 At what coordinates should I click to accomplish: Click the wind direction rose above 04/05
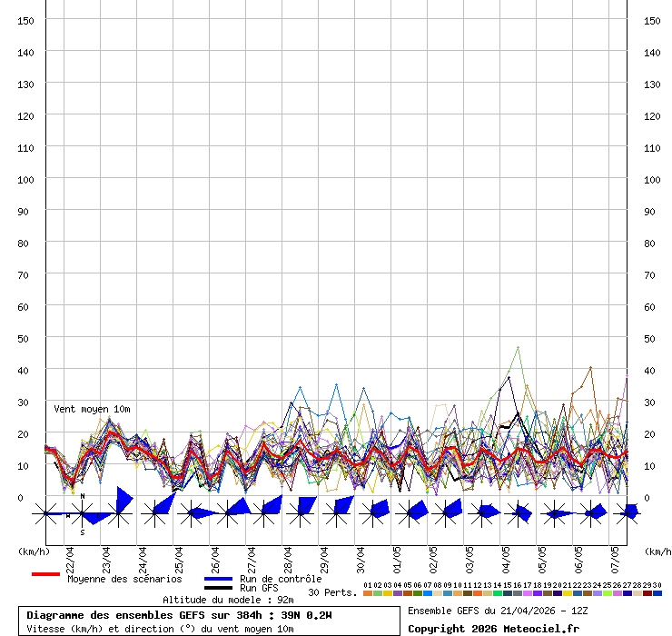click(519, 514)
